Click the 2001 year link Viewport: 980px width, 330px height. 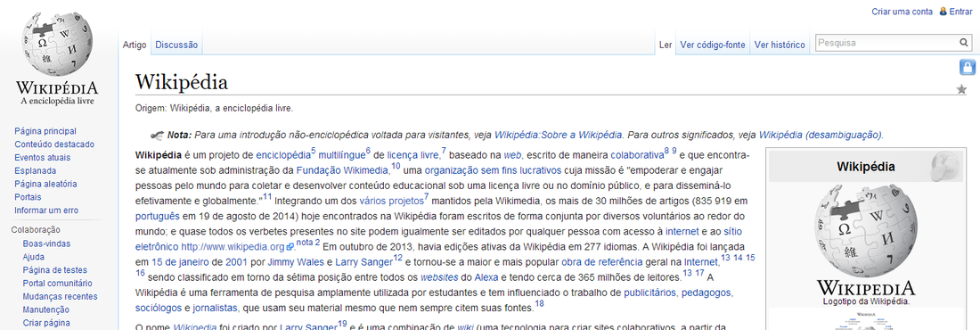point(235,261)
